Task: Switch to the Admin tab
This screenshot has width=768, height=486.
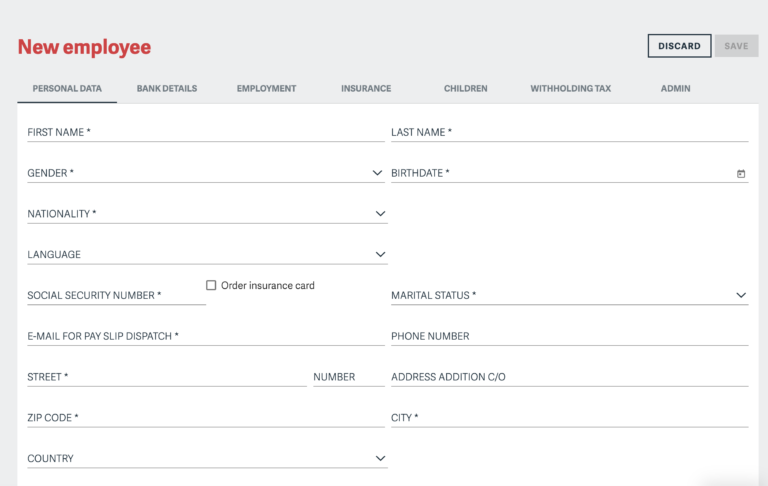Action: (675, 89)
